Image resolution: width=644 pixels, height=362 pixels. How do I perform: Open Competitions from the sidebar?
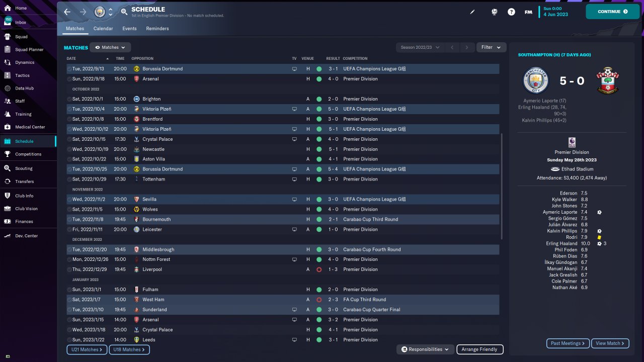[28, 154]
